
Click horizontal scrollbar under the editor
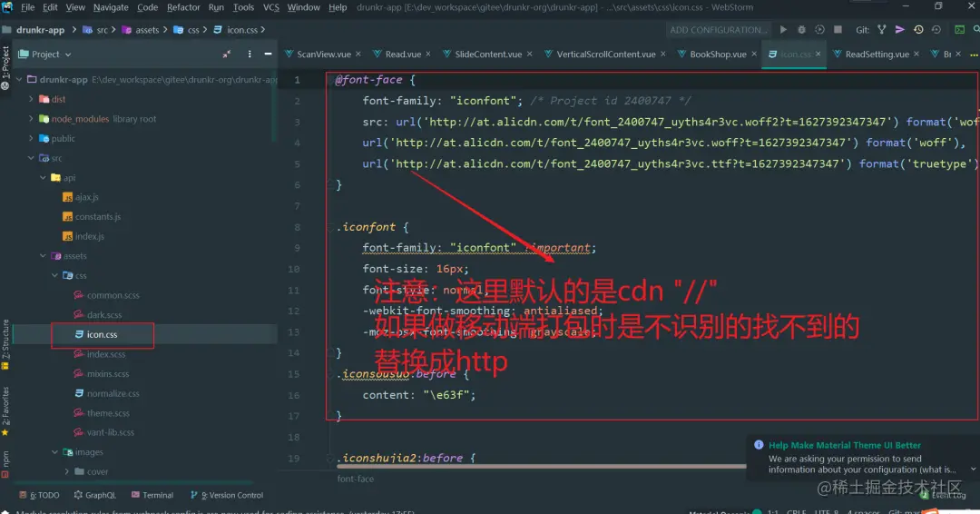541,466
